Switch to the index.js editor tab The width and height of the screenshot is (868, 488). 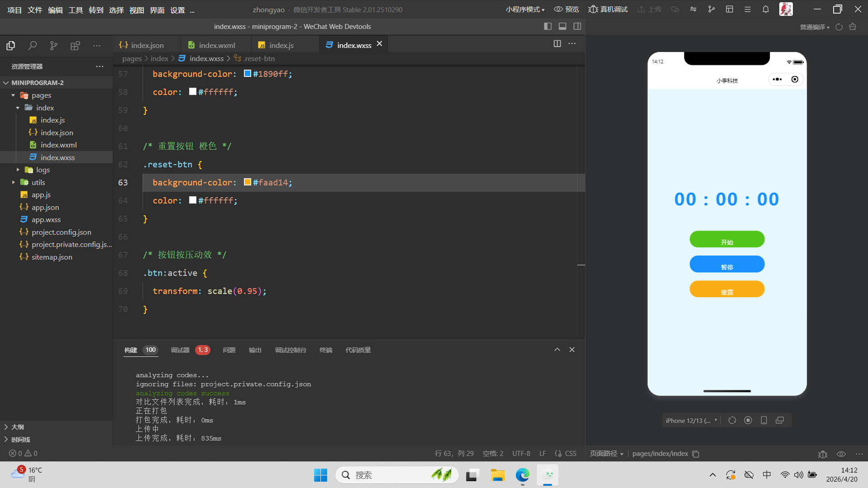[281, 45]
